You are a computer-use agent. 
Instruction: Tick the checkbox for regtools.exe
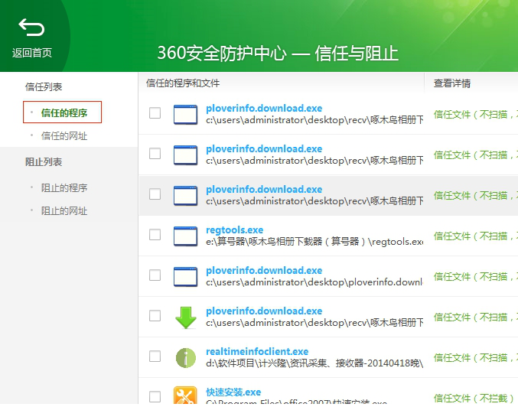[155, 235]
